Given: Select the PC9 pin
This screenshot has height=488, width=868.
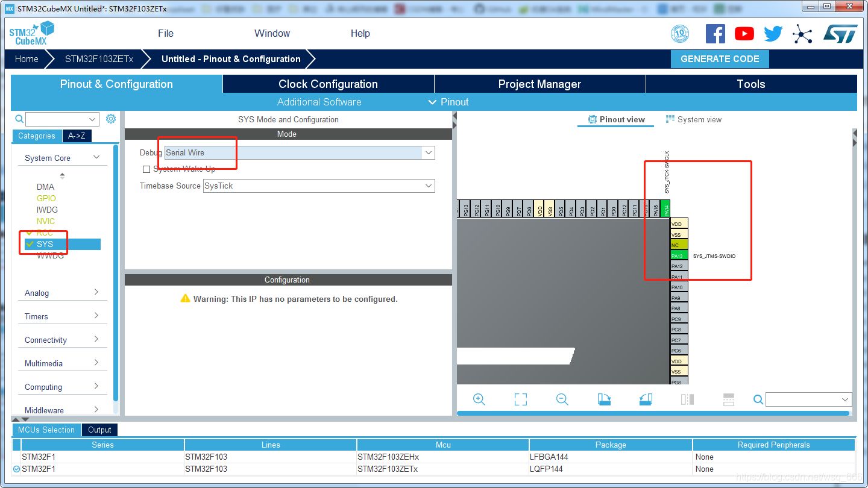Looking at the screenshot, I should [x=679, y=319].
